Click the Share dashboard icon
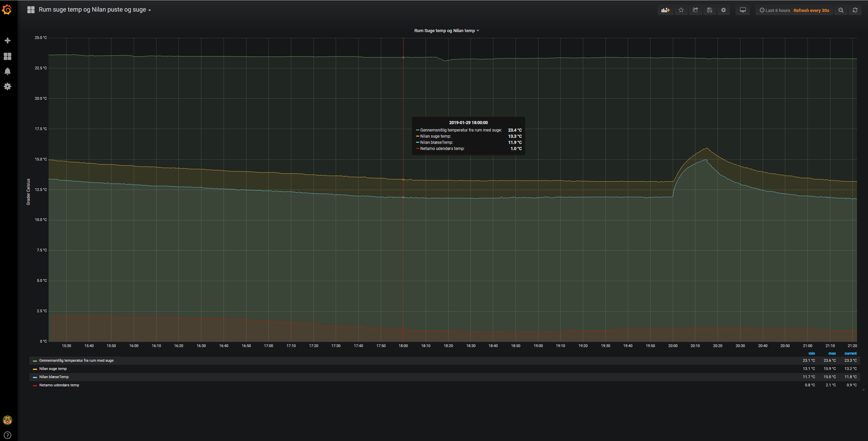The width and height of the screenshot is (868, 441). tap(695, 10)
